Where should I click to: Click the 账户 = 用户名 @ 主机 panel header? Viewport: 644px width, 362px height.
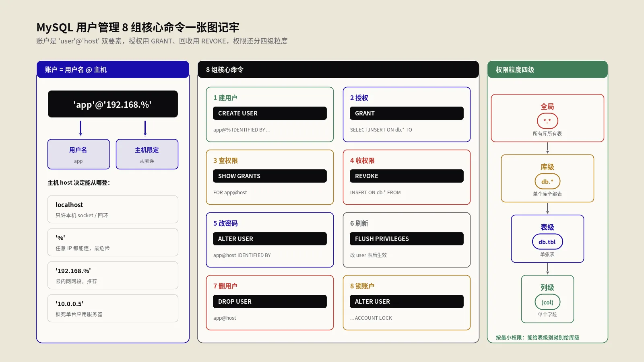click(113, 70)
